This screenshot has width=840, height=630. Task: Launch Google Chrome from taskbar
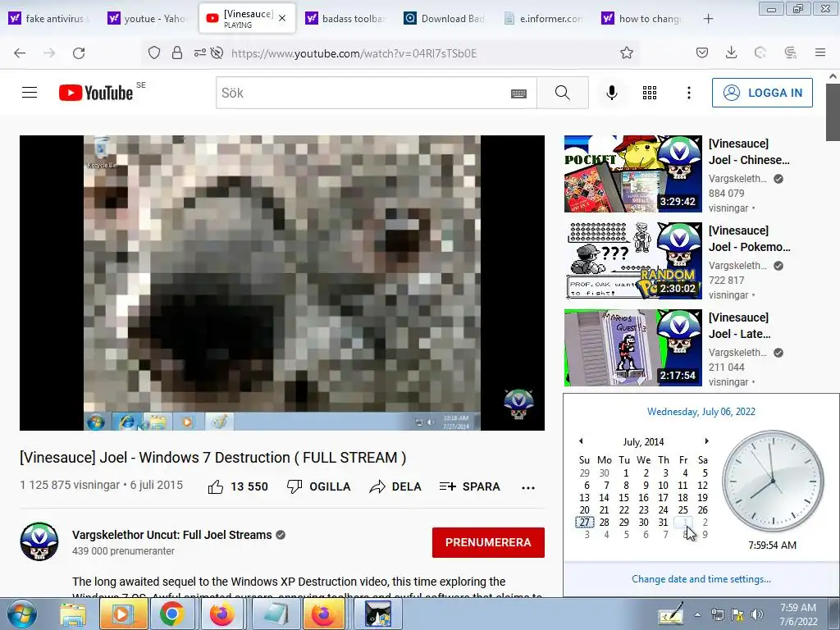[171, 614]
